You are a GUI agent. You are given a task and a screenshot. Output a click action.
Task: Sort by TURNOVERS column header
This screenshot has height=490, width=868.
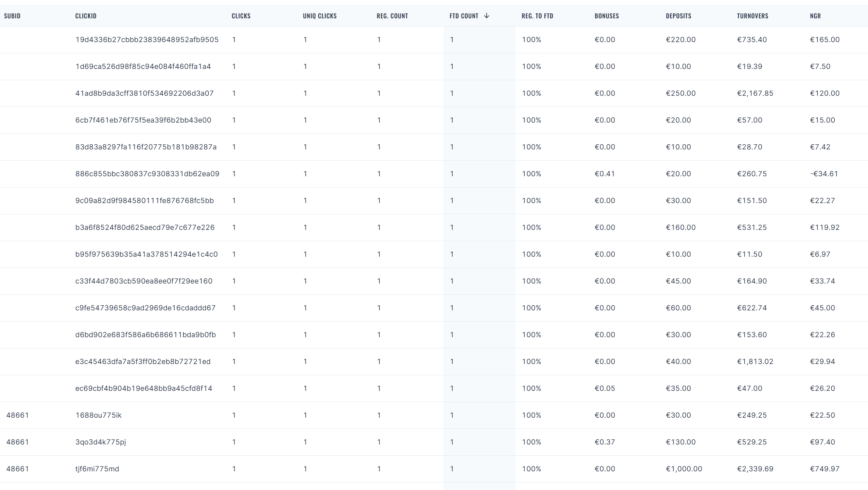click(752, 16)
